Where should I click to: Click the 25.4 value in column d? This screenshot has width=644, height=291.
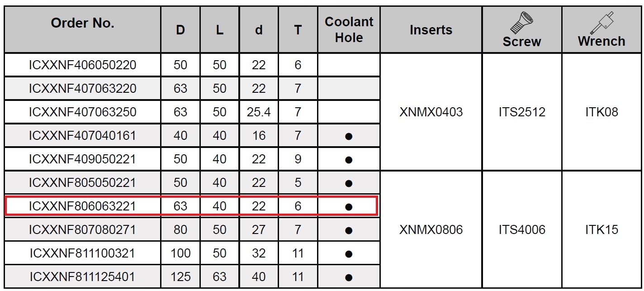(259, 112)
